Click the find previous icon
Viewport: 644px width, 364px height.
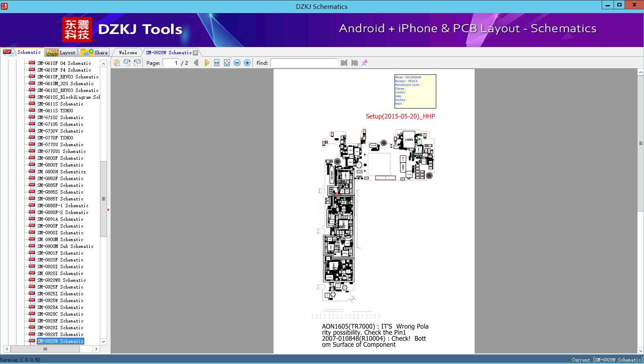point(344,63)
